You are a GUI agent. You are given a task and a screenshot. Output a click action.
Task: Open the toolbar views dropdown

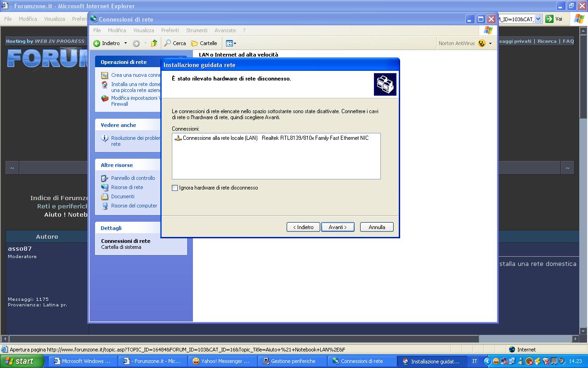point(231,43)
